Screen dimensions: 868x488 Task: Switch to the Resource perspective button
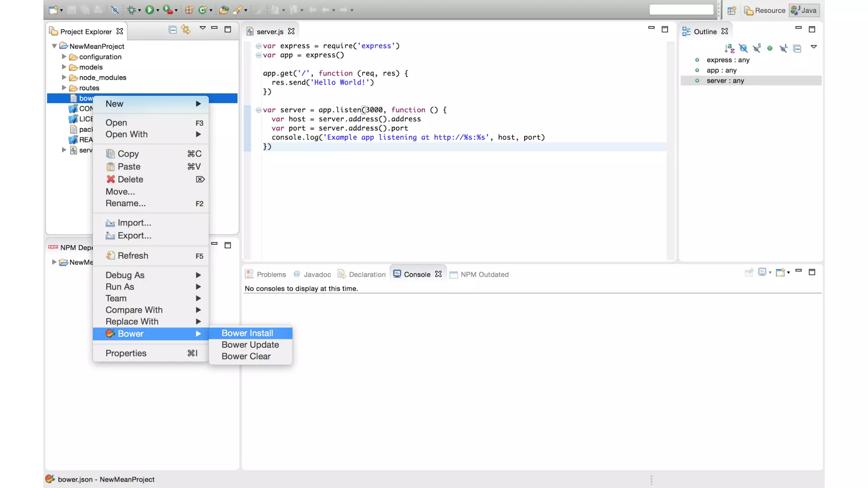(765, 11)
